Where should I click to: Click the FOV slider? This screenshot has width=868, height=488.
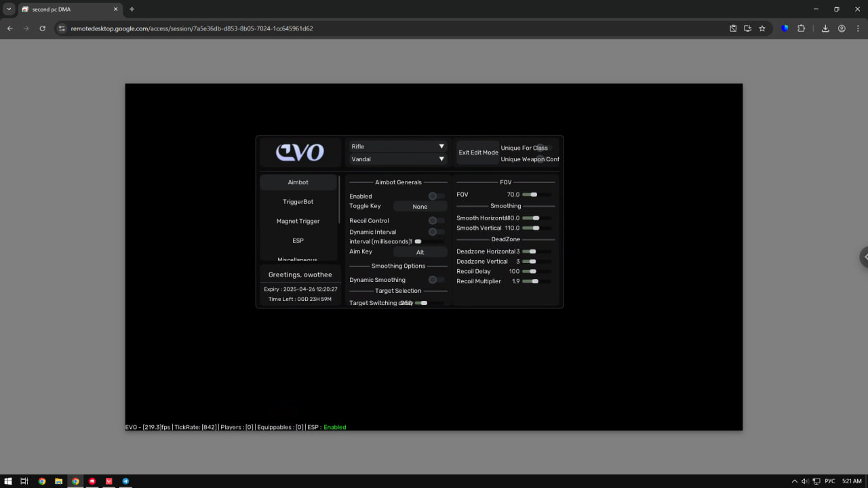[x=536, y=195]
